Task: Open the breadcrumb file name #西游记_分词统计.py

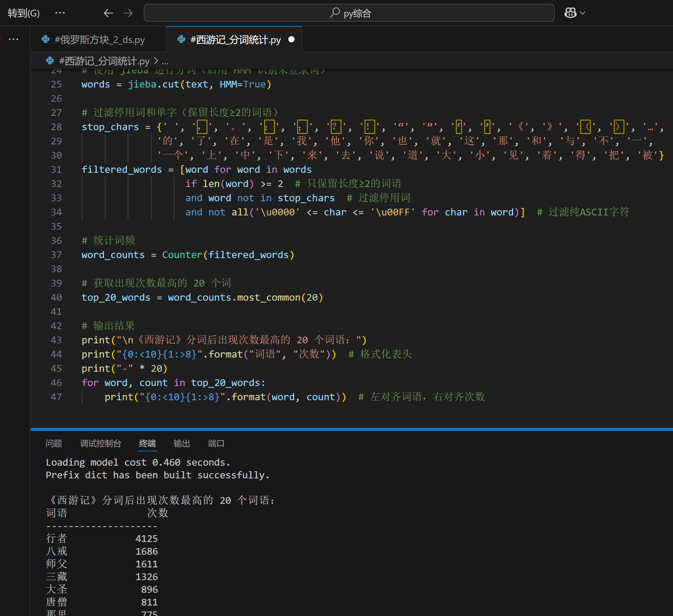Action: click(x=104, y=61)
